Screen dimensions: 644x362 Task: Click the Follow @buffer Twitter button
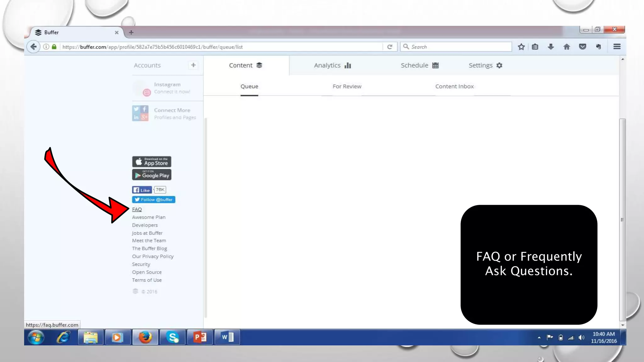pos(153,200)
